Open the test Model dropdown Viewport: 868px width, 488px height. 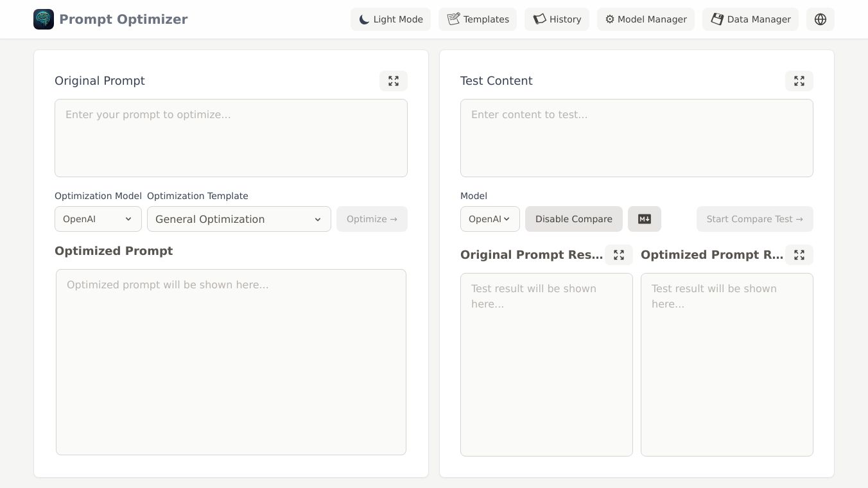click(x=490, y=219)
